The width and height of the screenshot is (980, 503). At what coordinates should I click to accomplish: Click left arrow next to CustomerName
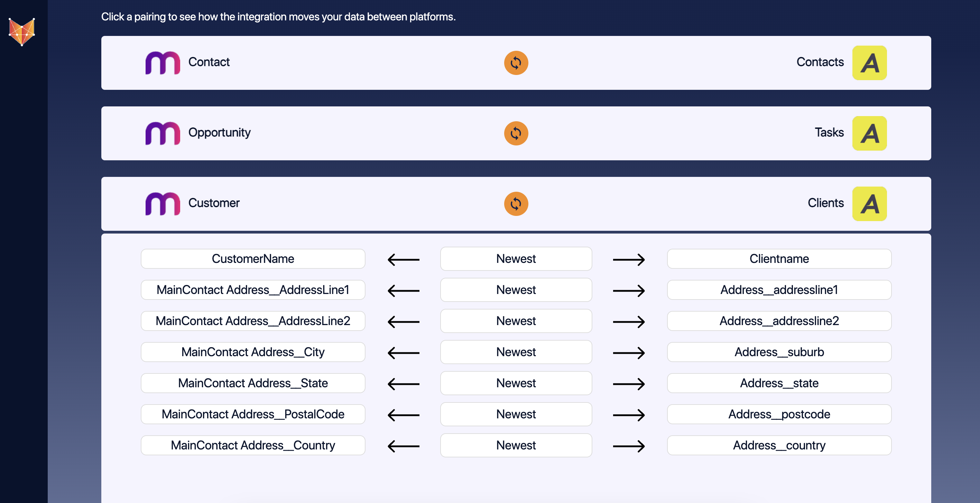pos(403,260)
